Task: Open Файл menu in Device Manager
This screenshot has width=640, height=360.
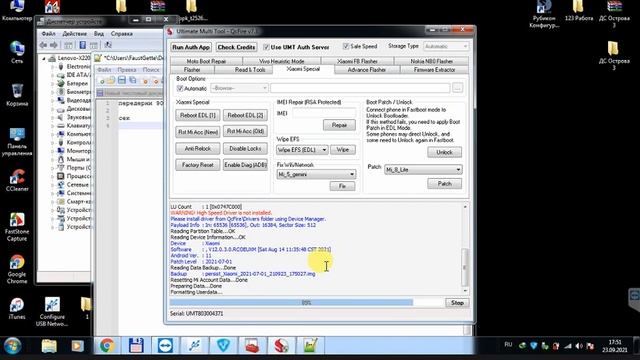Action: (48, 33)
